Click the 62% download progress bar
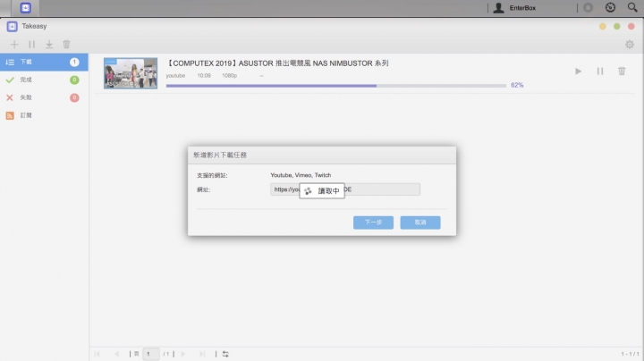The height and width of the screenshot is (361, 644). (x=336, y=86)
